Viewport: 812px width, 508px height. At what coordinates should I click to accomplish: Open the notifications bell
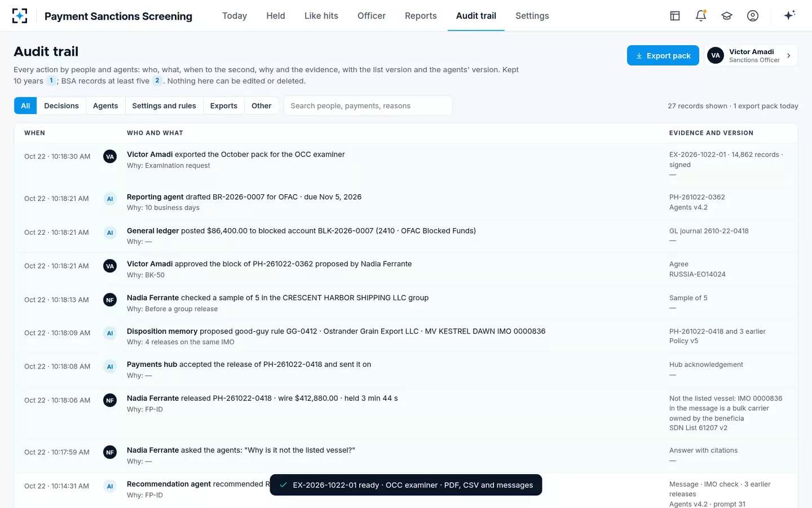click(701, 16)
